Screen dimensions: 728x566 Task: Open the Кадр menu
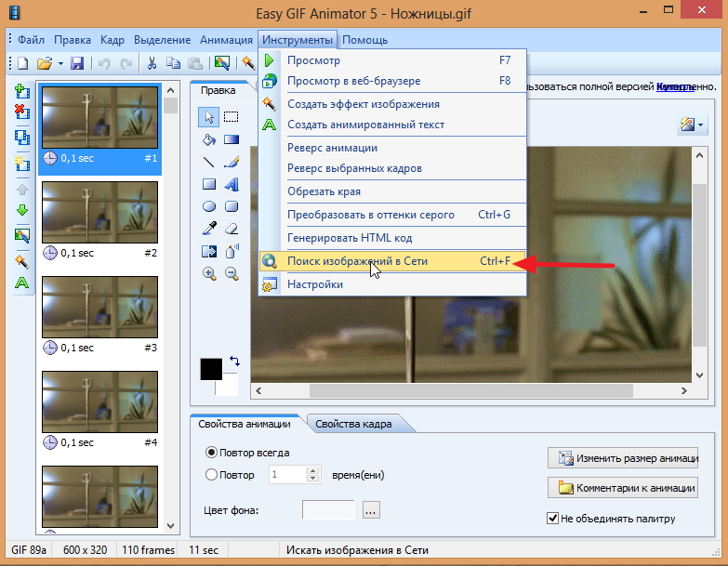coord(113,40)
